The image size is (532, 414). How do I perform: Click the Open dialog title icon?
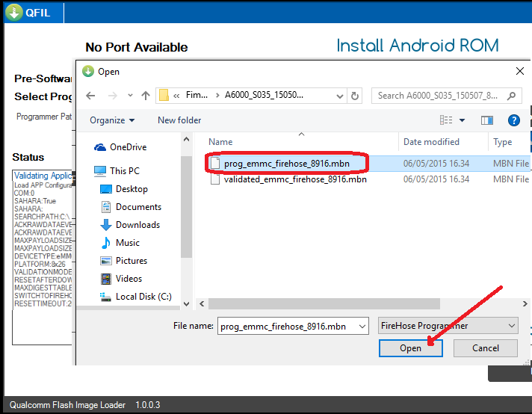(88, 71)
